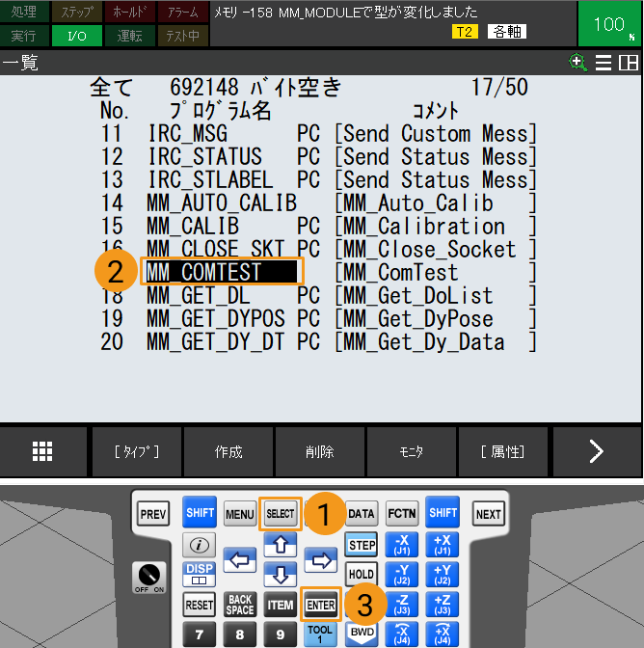Screen dimensions: 644x648
Task: Click the HOLD key
Action: point(362,574)
